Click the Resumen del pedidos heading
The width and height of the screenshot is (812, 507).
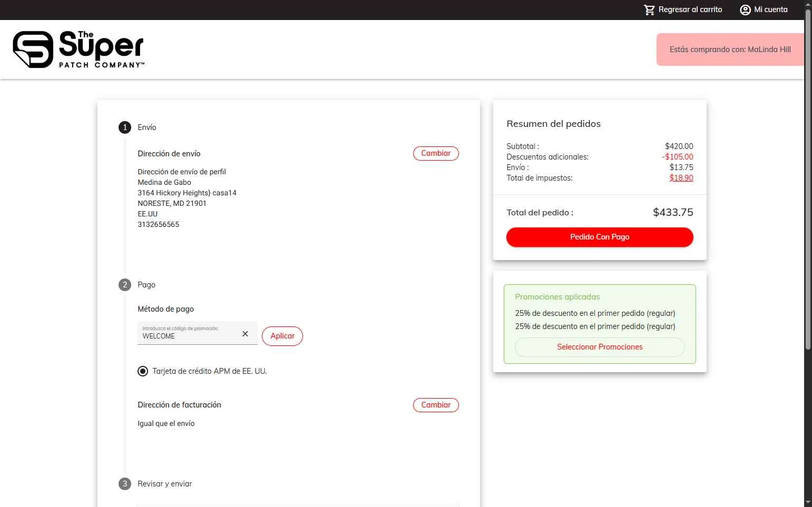click(553, 124)
